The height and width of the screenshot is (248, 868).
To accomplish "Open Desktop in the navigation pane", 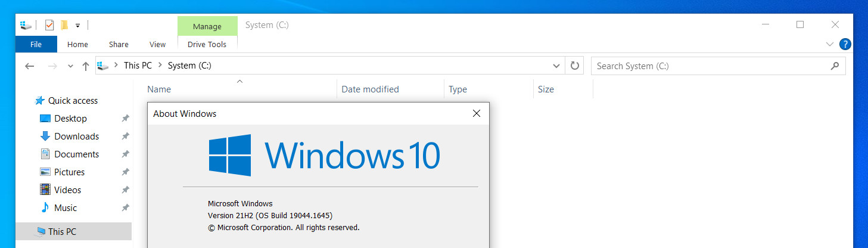I will coord(70,119).
